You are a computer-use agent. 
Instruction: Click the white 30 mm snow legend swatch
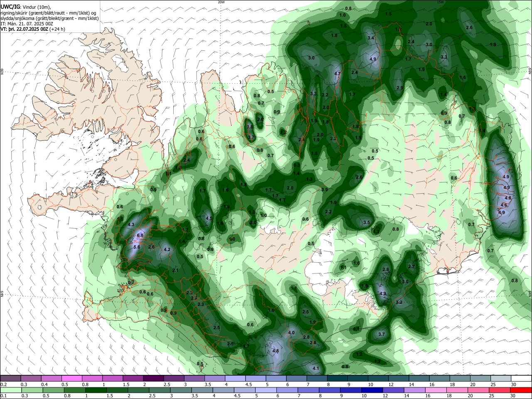tap(522, 379)
